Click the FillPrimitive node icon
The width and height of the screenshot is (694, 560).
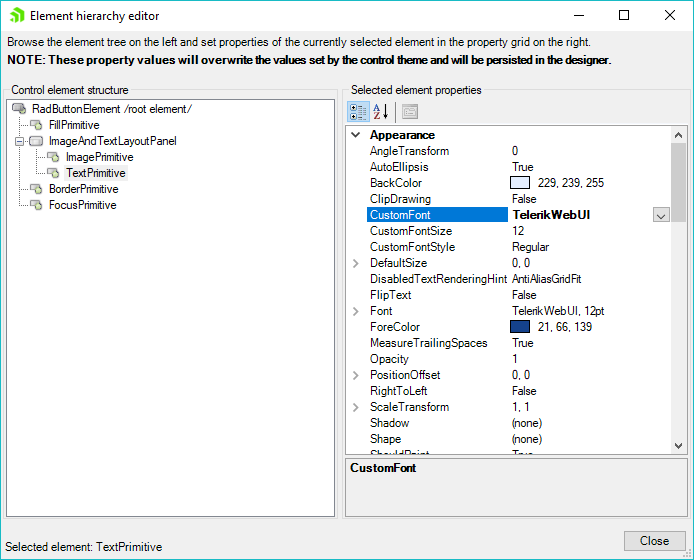[x=36, y=125]
